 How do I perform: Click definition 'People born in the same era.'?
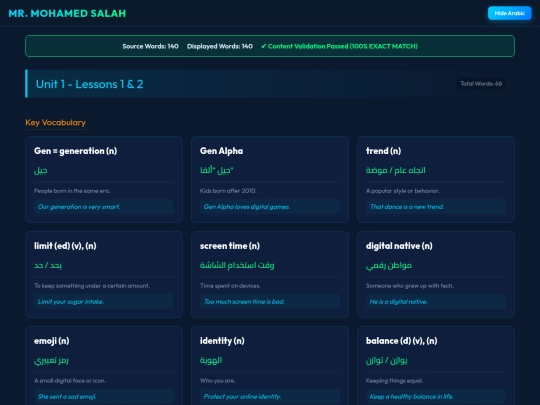[x=72, y=191]
